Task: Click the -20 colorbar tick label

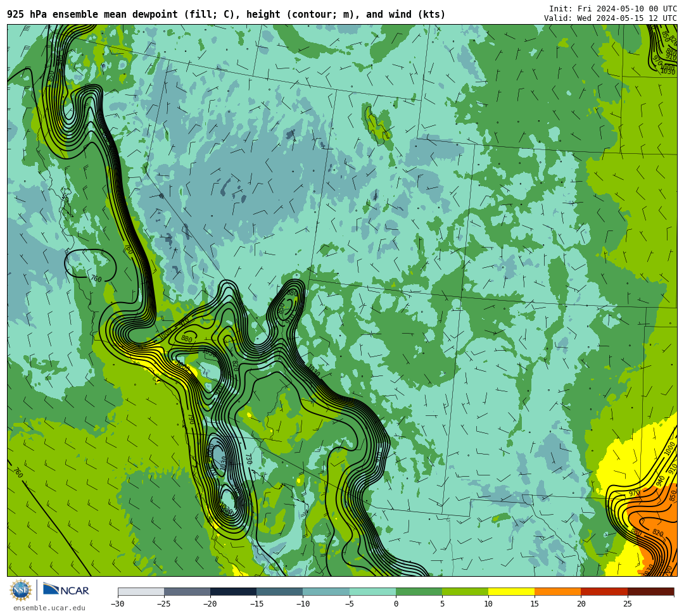Action: coord(210,604)
